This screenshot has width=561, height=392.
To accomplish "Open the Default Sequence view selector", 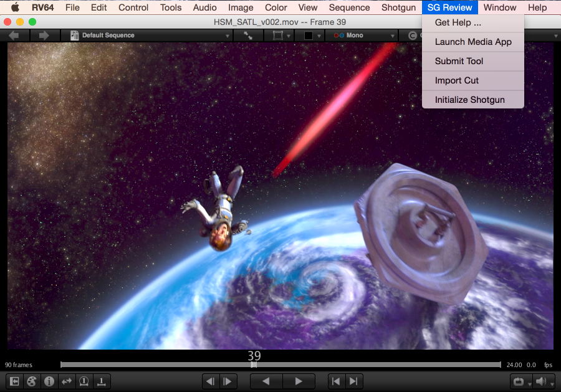I will (x=150, y=36).
